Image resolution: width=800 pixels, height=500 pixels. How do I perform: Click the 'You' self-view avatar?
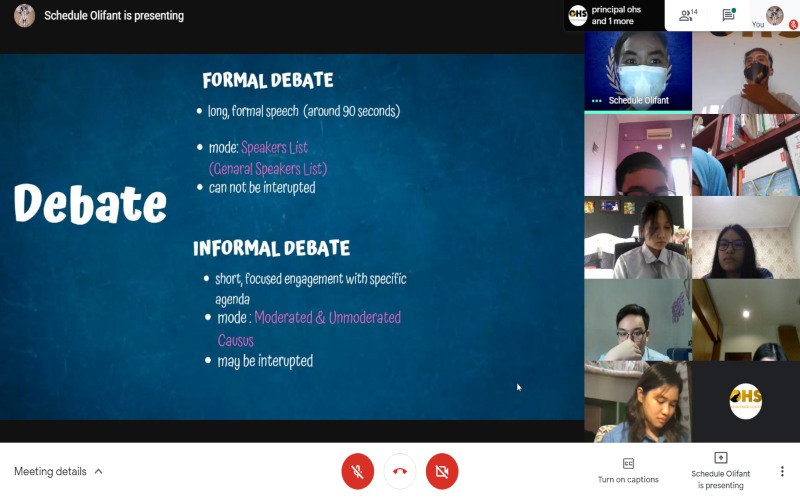coord(774,16)
